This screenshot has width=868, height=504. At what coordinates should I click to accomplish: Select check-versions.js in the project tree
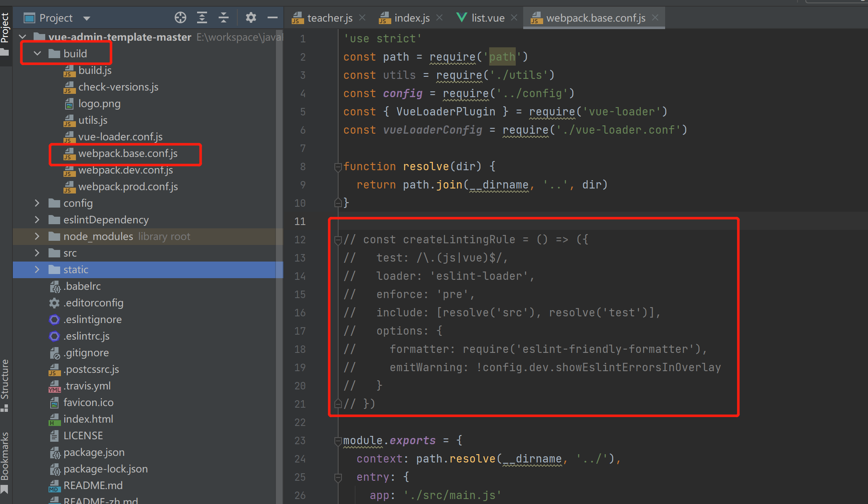click(x=118, y=87)
